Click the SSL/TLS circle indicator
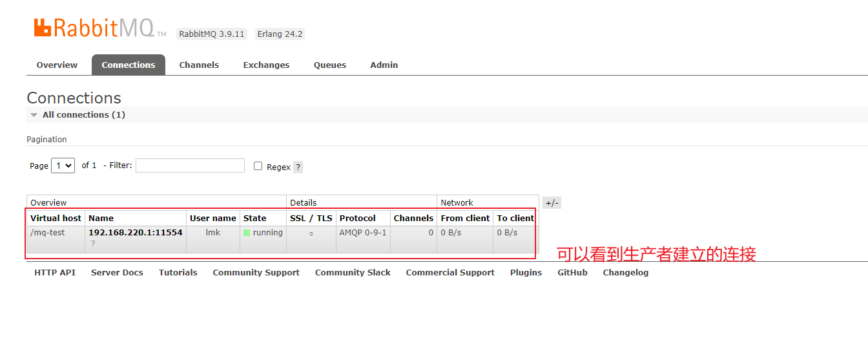Viewport: 868px width, 353px height. coord(311,233)
